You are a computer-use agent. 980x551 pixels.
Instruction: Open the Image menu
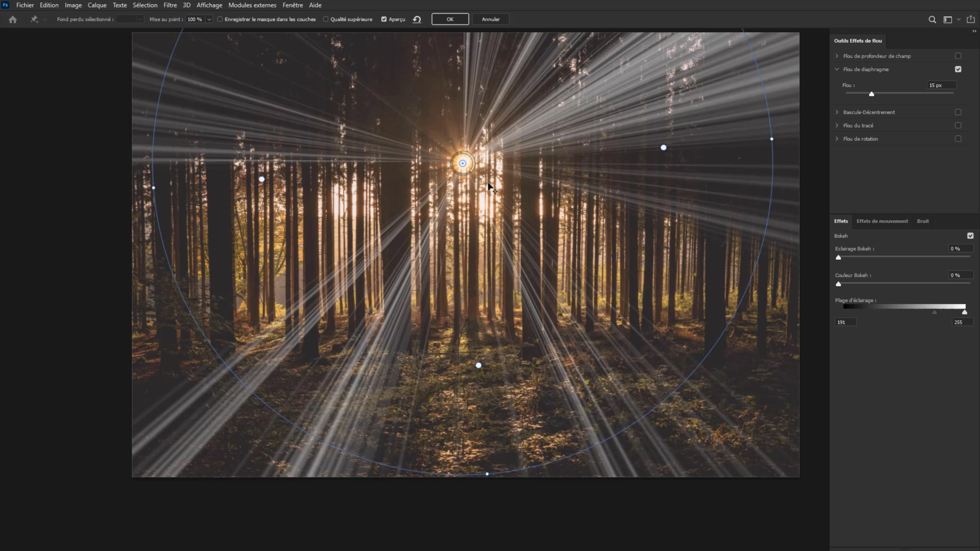pos(73,5)
